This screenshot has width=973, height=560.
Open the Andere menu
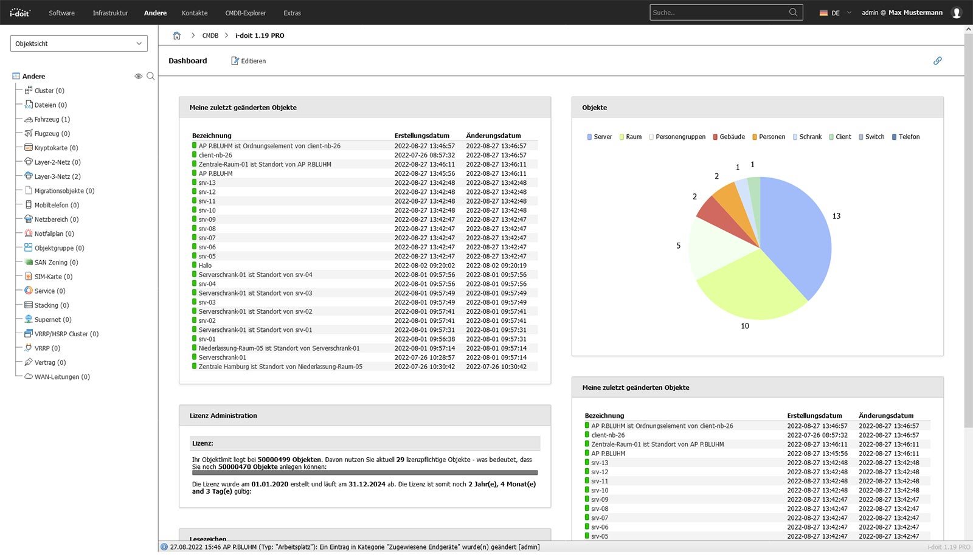tap(155, 13)
